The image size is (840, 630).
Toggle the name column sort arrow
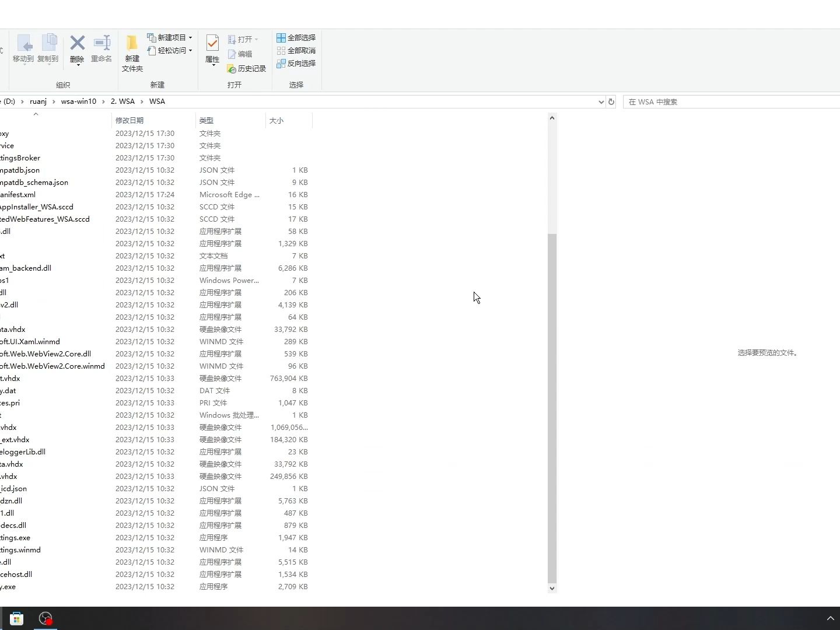36,114
